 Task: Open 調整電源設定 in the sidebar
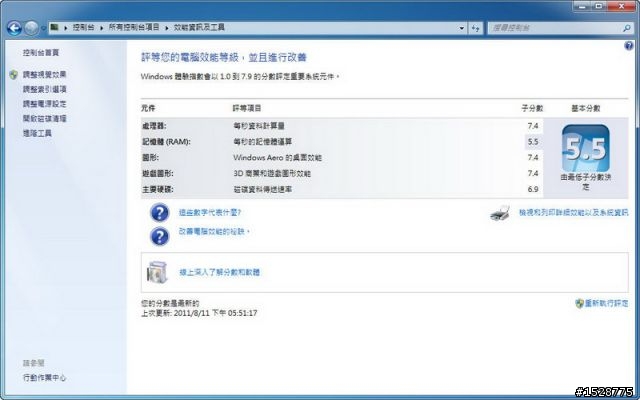44,104
